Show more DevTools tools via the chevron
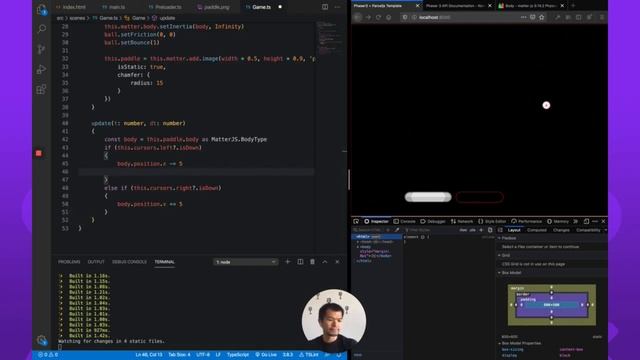 click(576, 221)
